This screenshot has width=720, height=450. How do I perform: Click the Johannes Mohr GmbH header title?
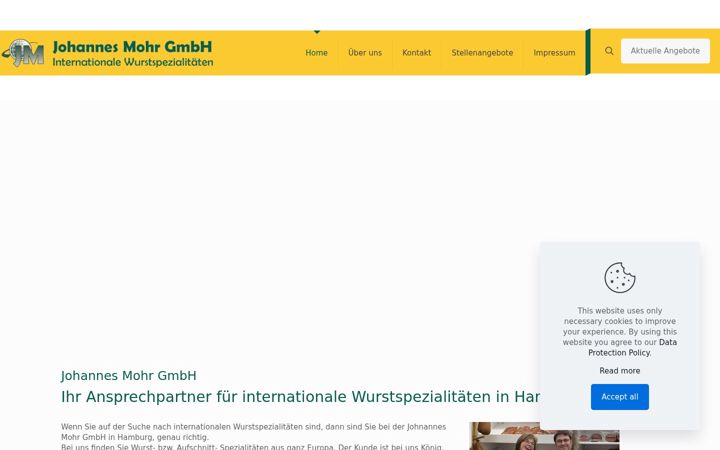point(132,47)
